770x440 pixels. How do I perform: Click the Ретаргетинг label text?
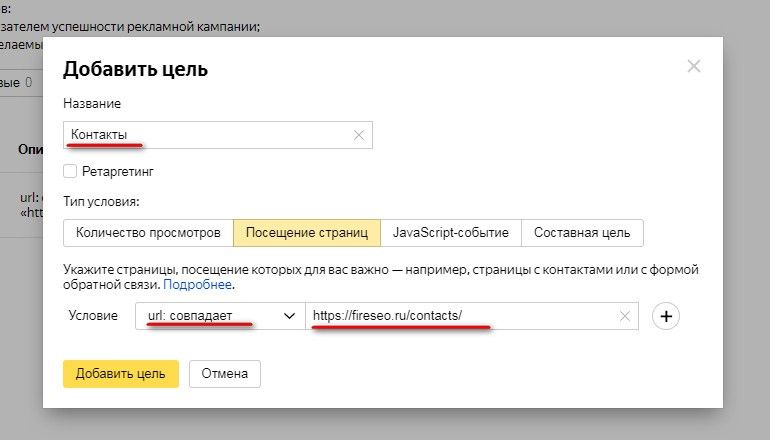[x=117, y=171]
